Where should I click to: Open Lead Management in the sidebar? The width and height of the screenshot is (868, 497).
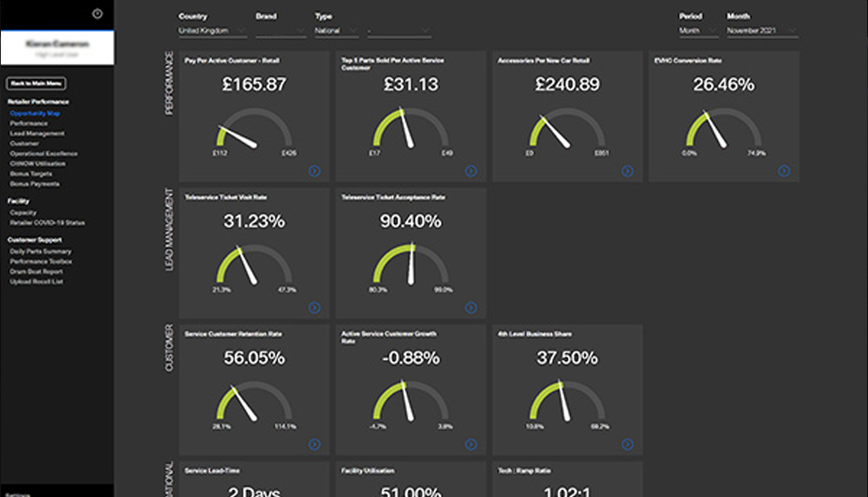(x=37, y=134)
